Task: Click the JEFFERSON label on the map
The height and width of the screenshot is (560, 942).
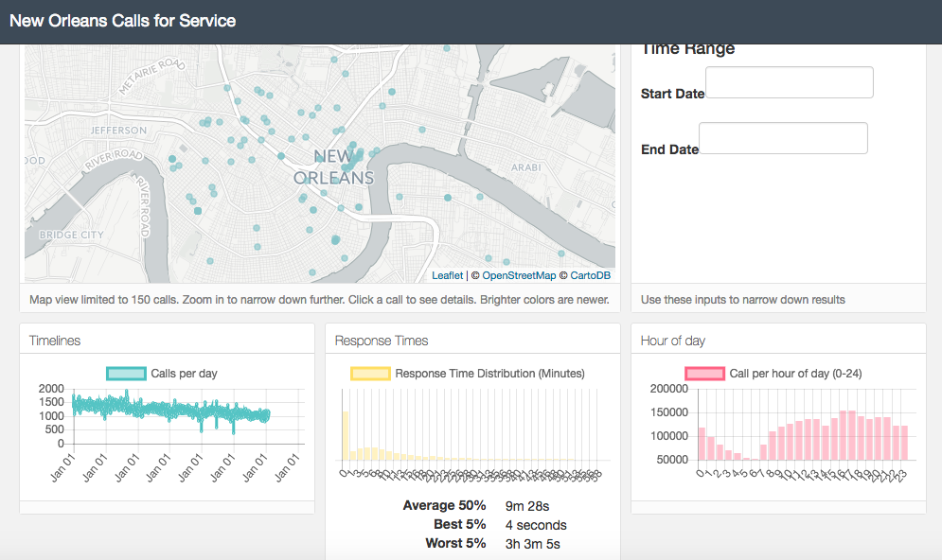Action: coord(118,131)
